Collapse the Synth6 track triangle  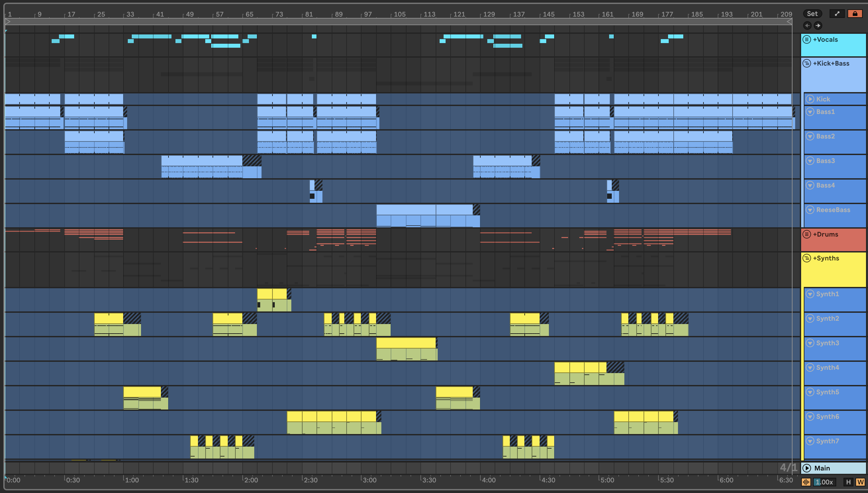click(x=810, y=416)
